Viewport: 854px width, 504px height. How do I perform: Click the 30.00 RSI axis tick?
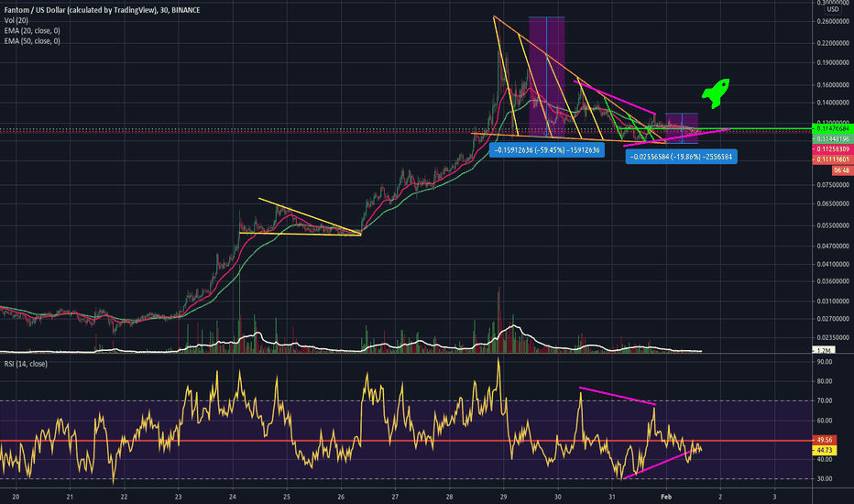[824, 478]
